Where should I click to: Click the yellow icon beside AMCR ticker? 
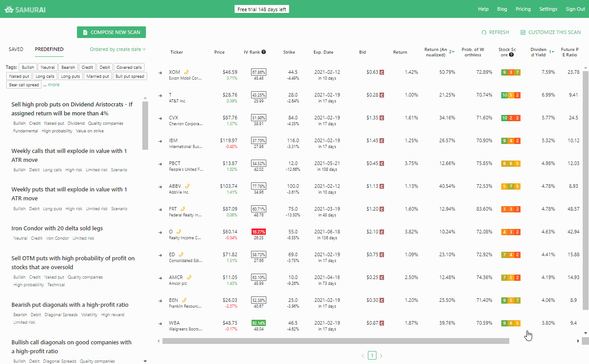189,277
